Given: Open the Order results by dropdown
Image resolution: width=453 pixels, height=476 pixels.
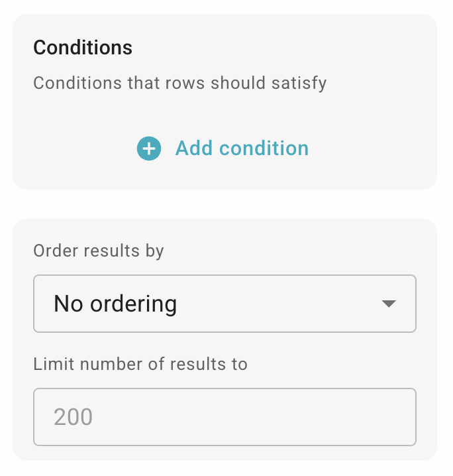Looking at the screenshot, I should [x=225, y=304].
